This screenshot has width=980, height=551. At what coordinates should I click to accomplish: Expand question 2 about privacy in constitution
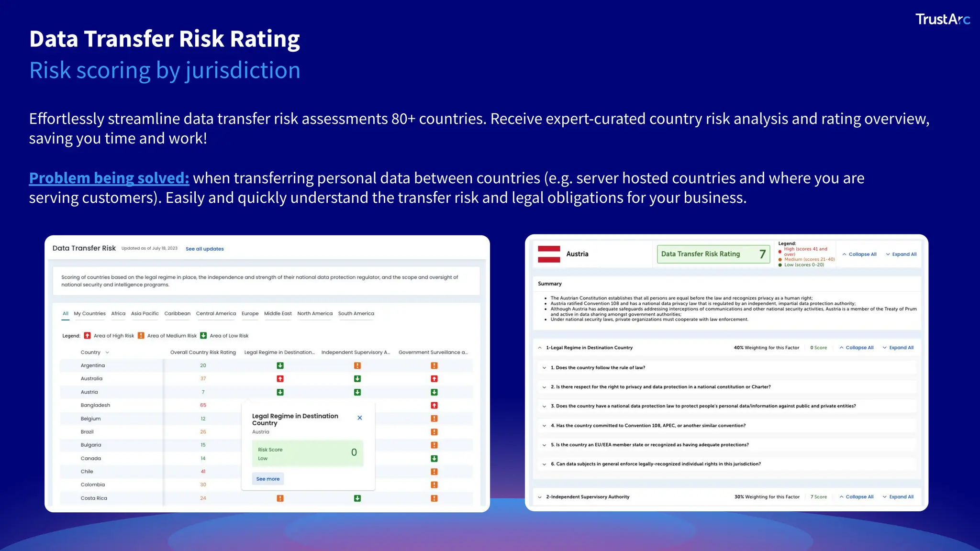click(544, 387)
